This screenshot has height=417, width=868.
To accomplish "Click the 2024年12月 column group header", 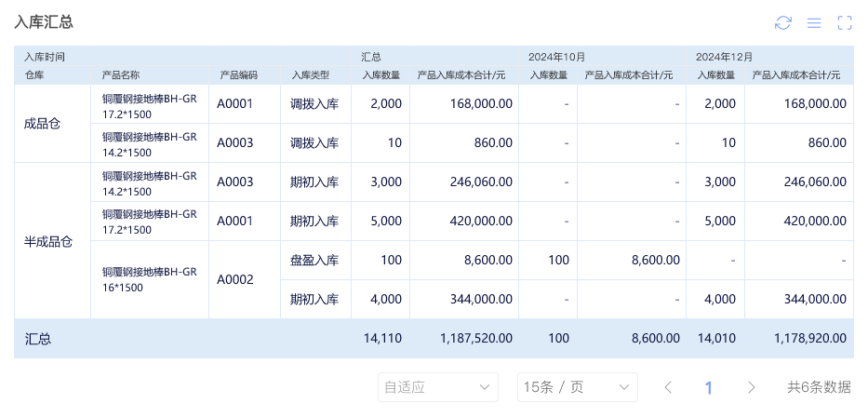I will (723, 57).
